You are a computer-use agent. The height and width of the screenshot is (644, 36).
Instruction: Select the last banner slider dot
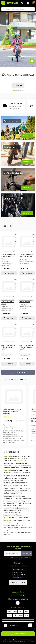pyautogui.click(x=22, y=91)
